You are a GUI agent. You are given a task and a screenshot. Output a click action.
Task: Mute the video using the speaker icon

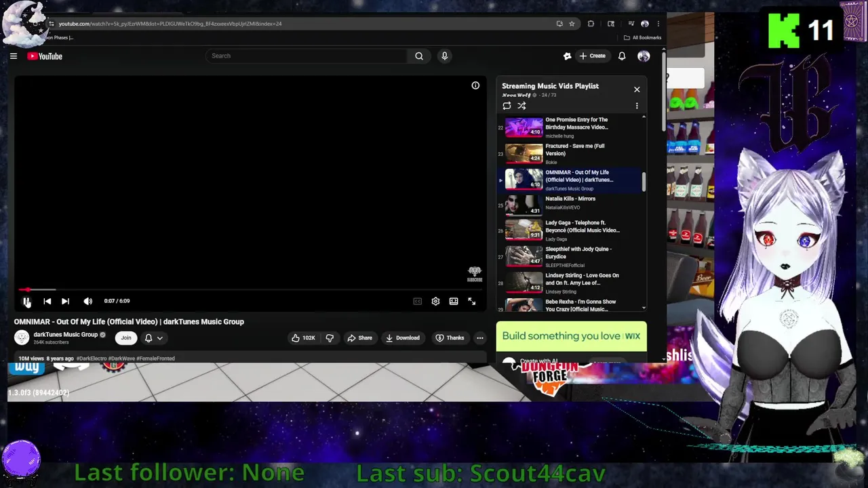[87, 301]
